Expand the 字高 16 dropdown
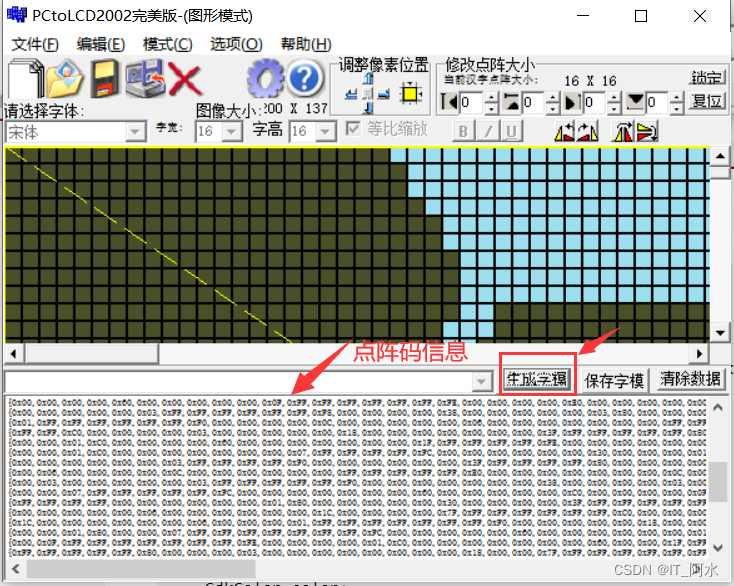The width and height of the screenshot is (734, 586). 326,132
